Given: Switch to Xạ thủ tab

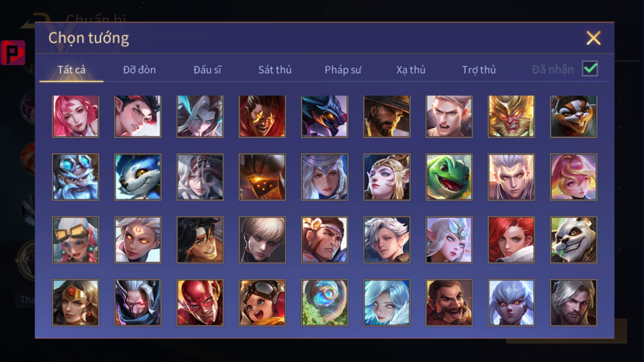Looking at the screenshot, I should [411, 70].
